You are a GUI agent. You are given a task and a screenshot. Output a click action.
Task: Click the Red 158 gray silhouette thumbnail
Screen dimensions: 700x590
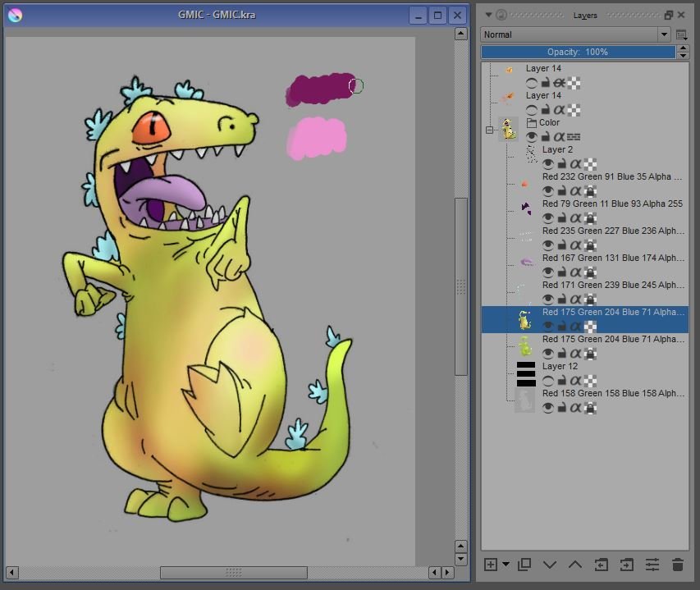pos(525,400)
